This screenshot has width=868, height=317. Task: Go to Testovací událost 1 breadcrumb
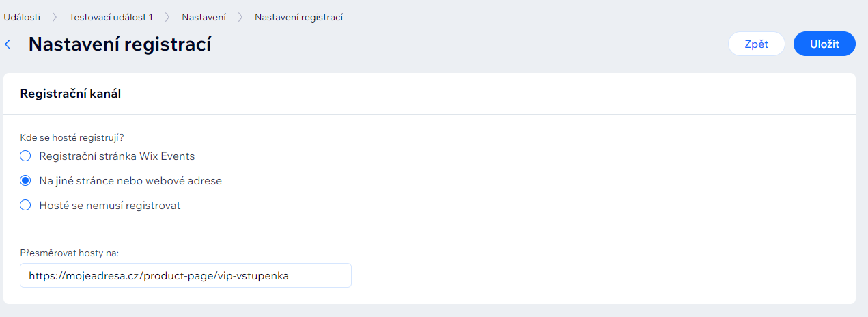point(111,17)
